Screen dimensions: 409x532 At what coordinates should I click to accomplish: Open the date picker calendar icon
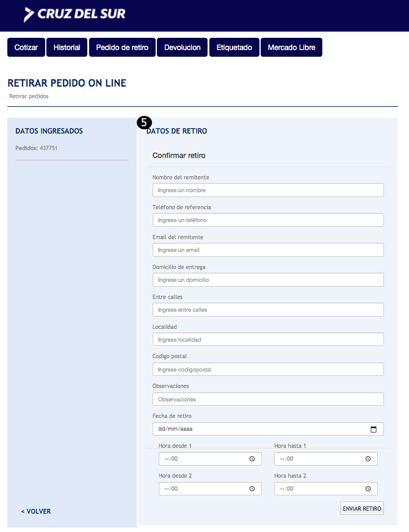coord(374,429)
